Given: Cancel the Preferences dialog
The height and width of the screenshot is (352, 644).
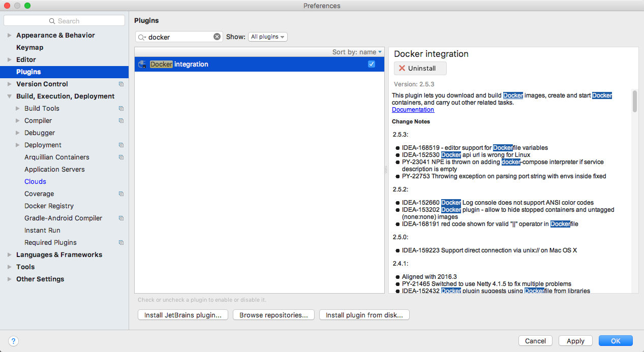Looking at the screenshot, I should tap(535, 341).
